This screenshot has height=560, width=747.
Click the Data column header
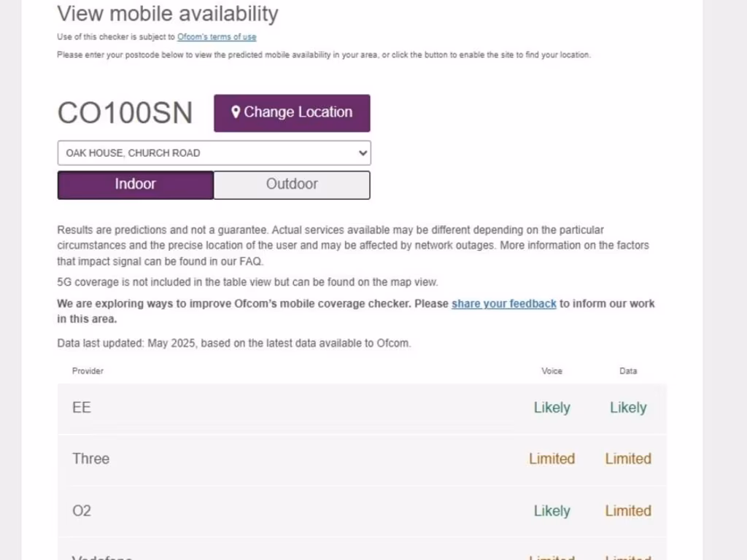628,371
